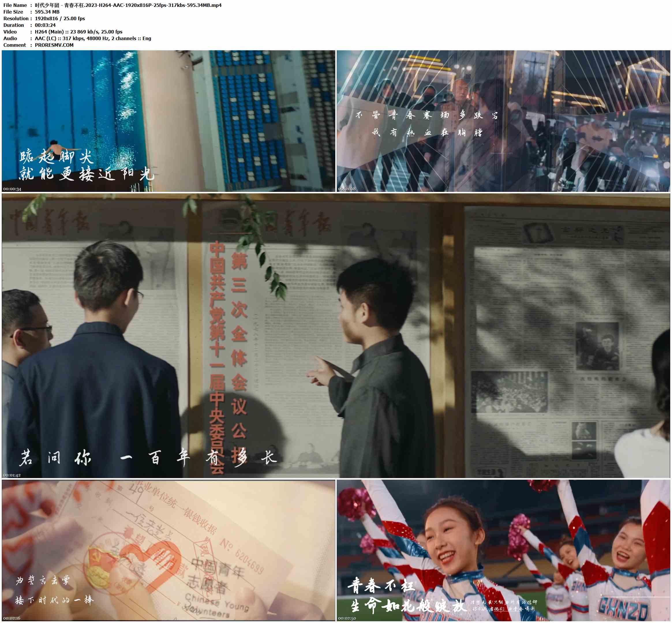Click the cheerleader thumbnail at timestamp 00:02:50
This screenshot has height=623, width=672.
tap(503, 550)
